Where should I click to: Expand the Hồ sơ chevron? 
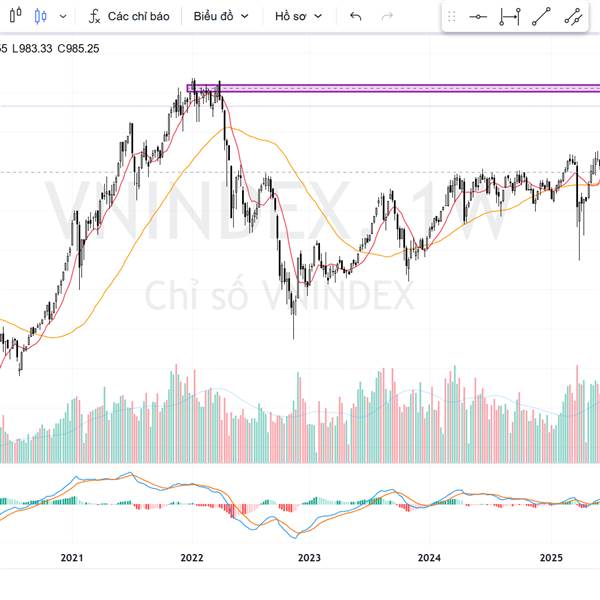pyautogui.click(x=318, y=16)
